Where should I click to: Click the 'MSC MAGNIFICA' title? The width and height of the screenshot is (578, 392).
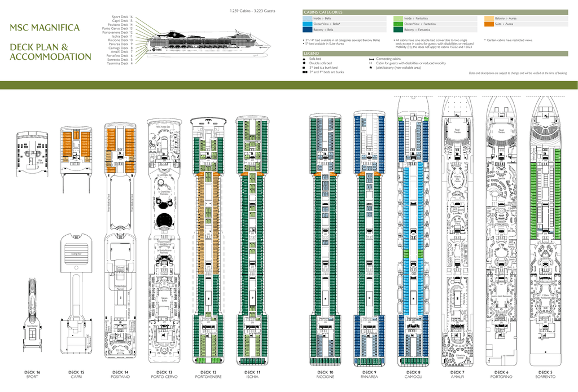(x=45, y=28)
